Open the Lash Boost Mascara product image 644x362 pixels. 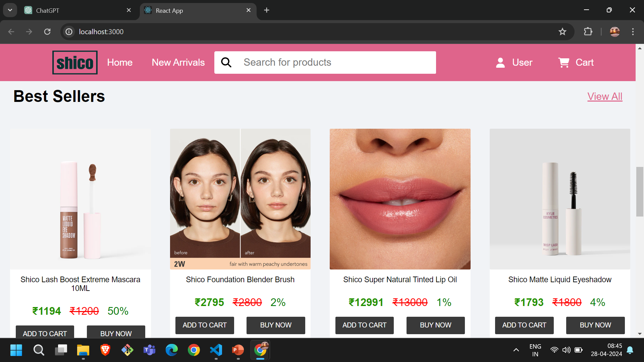point(80,199)
